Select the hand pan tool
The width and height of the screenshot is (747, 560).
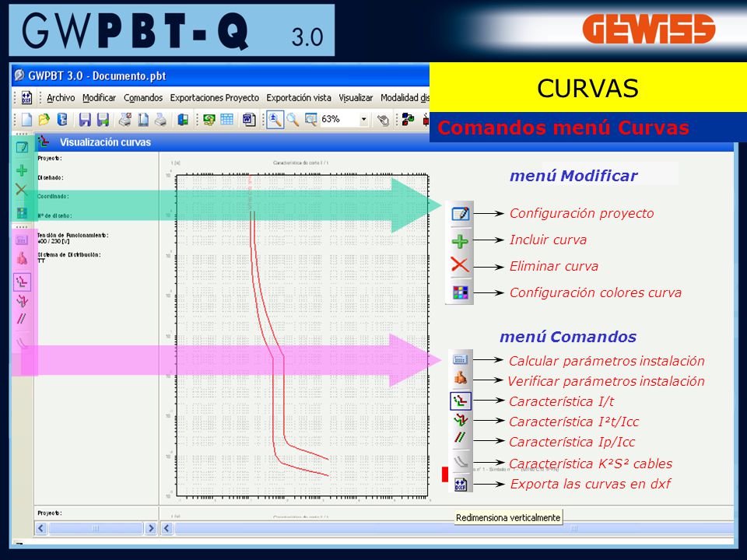tap(383, 120)
